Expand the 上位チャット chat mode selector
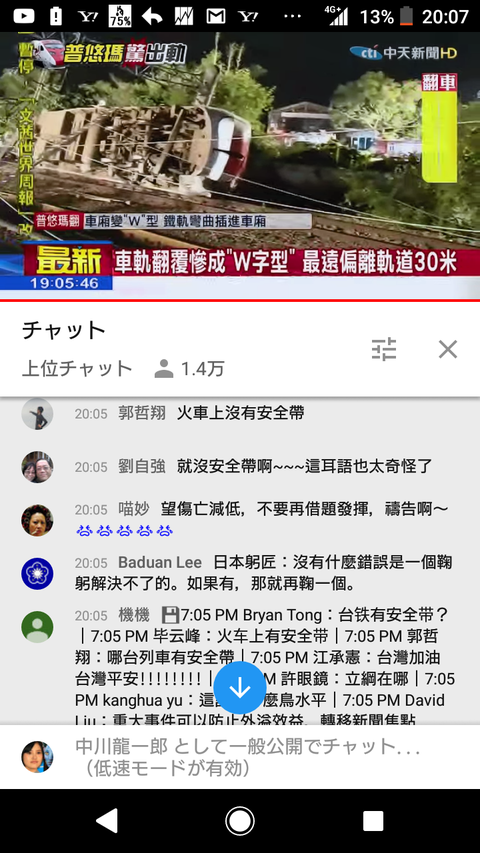This screenshot has width=480, height=853. point(77,369)
